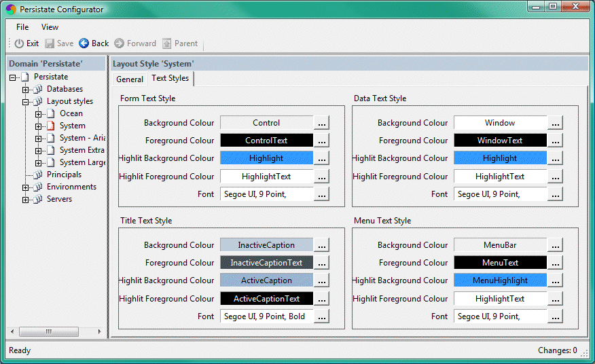Screen dimensions: 595x364
Task: Click the Domain 'Persistate' panel header
Action: tap(56, 64)
